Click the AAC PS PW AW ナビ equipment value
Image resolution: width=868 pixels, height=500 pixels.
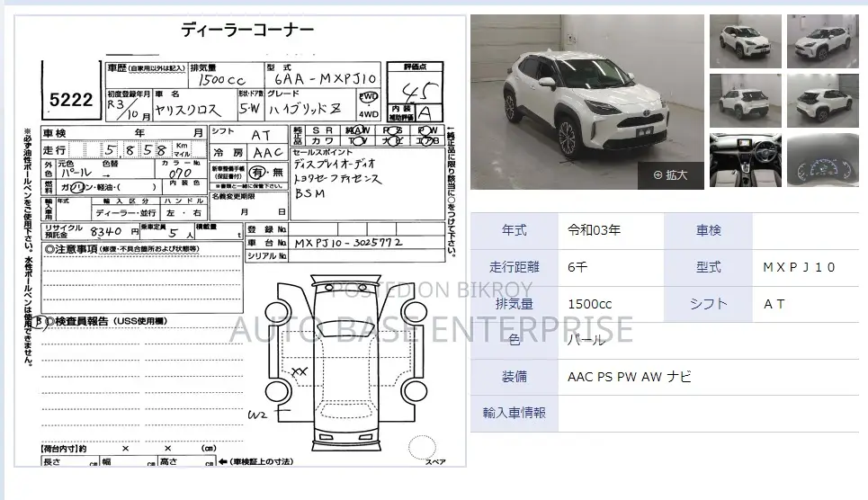(630, 377)
